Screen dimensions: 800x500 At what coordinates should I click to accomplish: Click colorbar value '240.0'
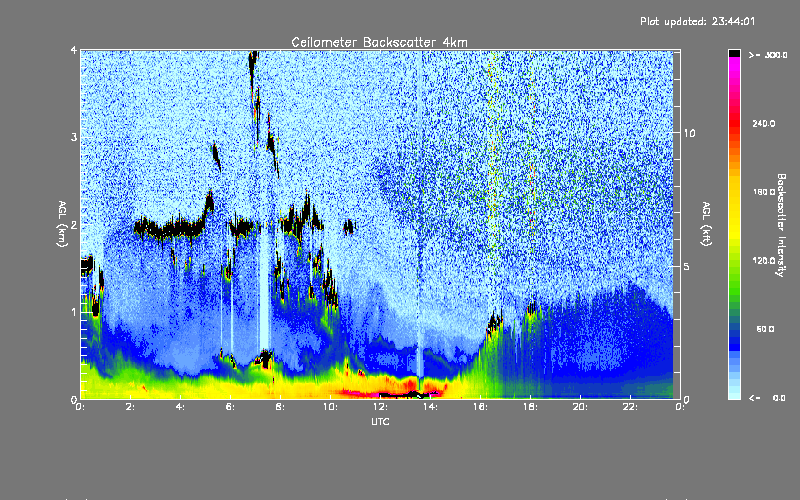[x=763, y=123]
